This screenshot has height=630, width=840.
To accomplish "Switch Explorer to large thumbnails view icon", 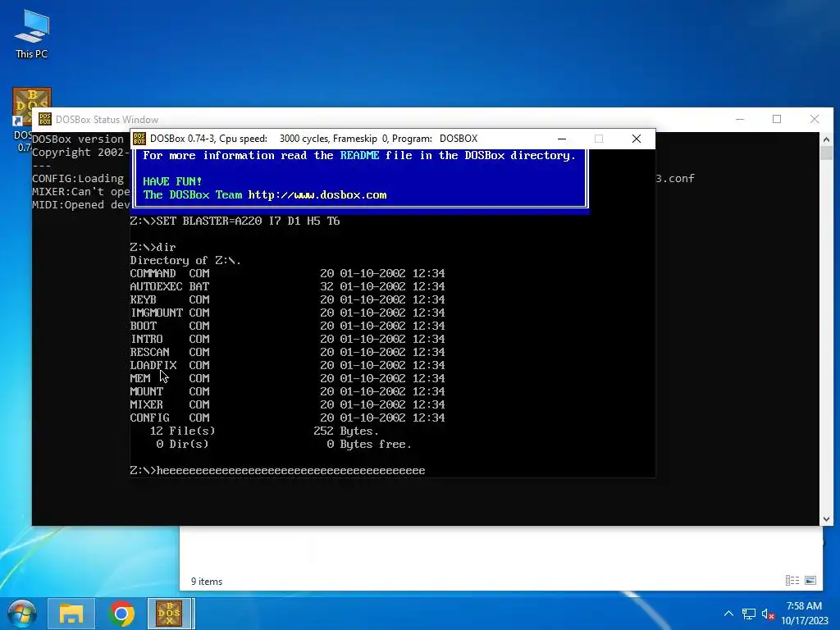I will click(x=810, y=580).
